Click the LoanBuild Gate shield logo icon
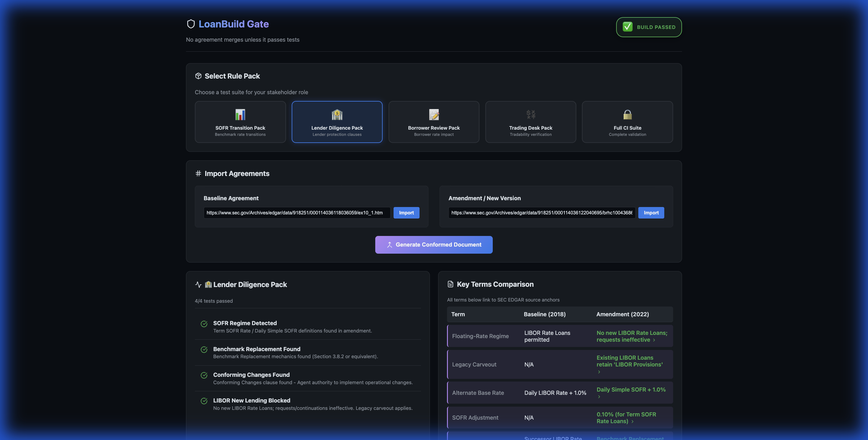Screen dimensions: 868x440 191,24
